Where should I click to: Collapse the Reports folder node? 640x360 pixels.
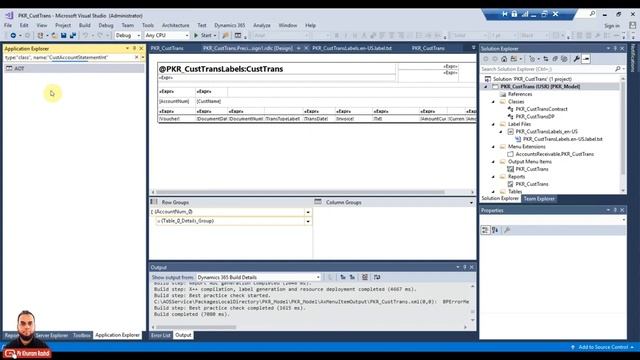pyautogui.click(x=493, y=177)
